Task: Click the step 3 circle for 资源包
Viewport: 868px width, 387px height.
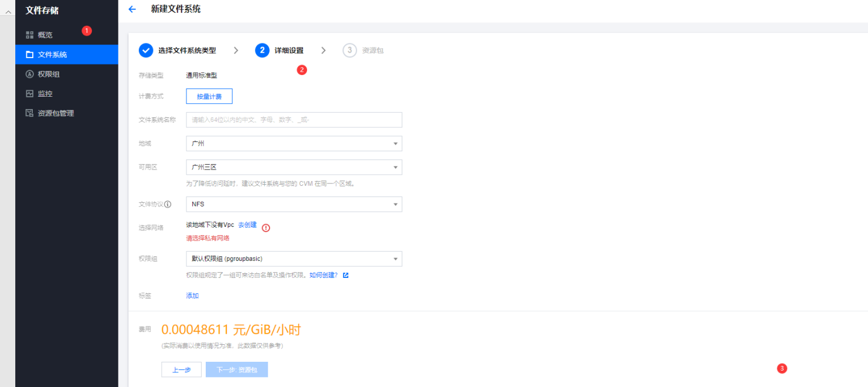Action: 350,50
